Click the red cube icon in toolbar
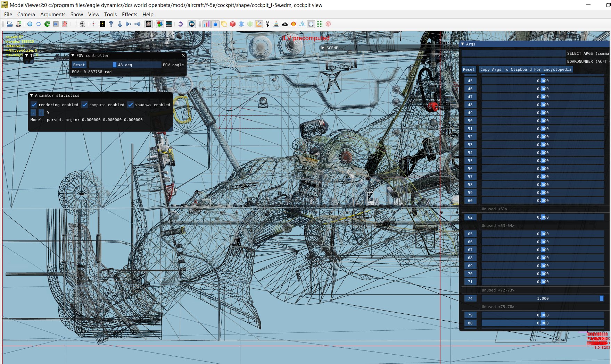This screenshot has height=364, width=611. tap(233, 24)
